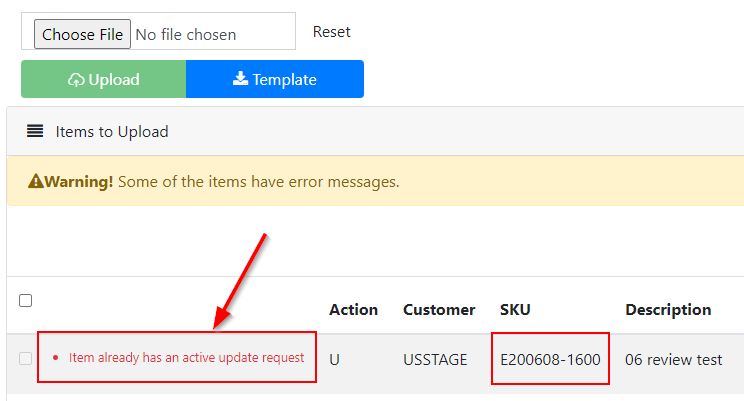
Task: Click the hamburger list icon beside Items to Upload
Action: (x=35, y=131)
